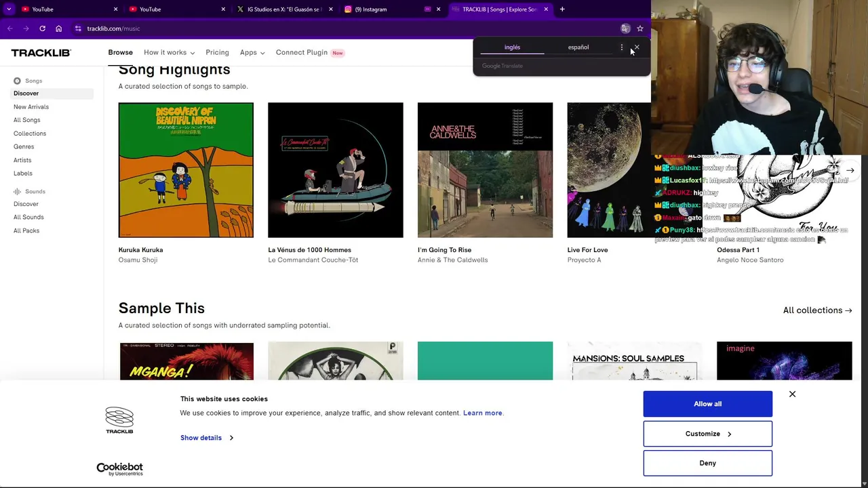
Task: Click Annie & The Caldwells artist link
Action: click(452, 260)
